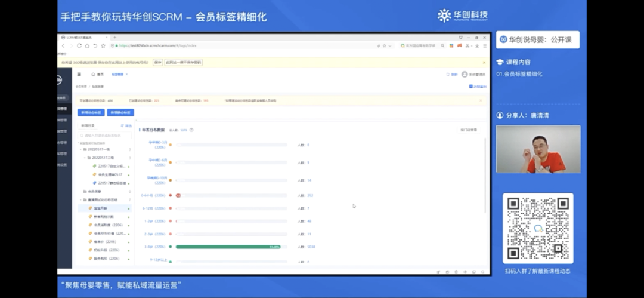
Task: Click the browser forward arrow
Action: click(x=71, y=46)
